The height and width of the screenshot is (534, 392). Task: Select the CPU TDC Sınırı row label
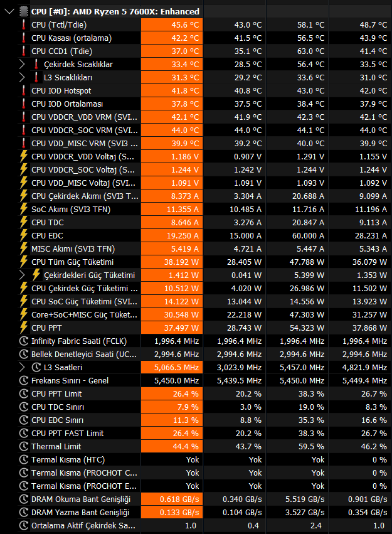click(x=58, y=407)
